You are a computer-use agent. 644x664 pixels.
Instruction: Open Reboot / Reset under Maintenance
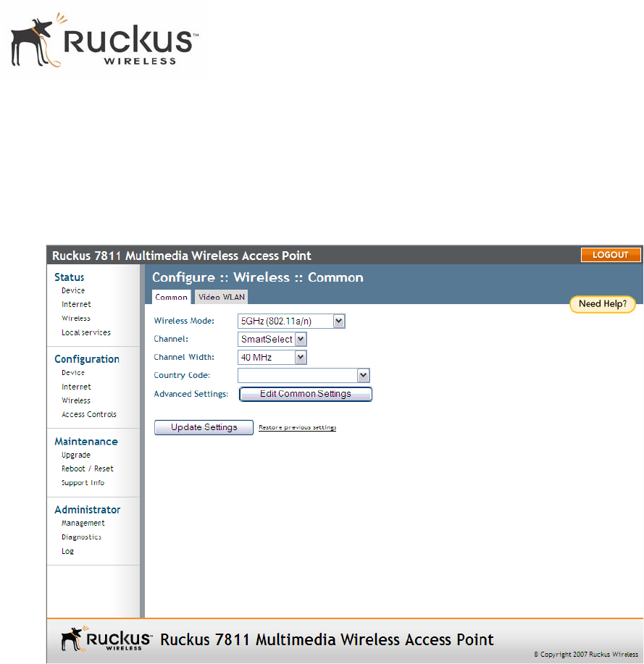coord(87,468)
